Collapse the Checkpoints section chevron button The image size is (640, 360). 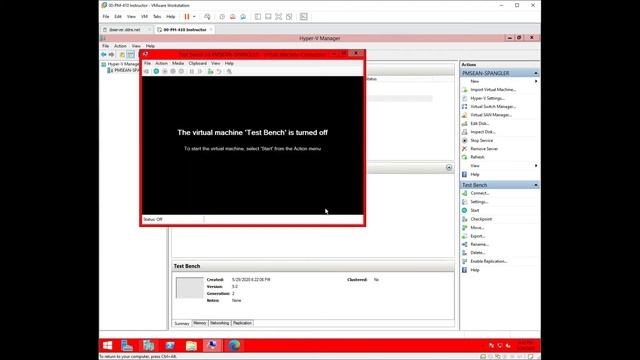pyautogui.click(x=449, y=168)
